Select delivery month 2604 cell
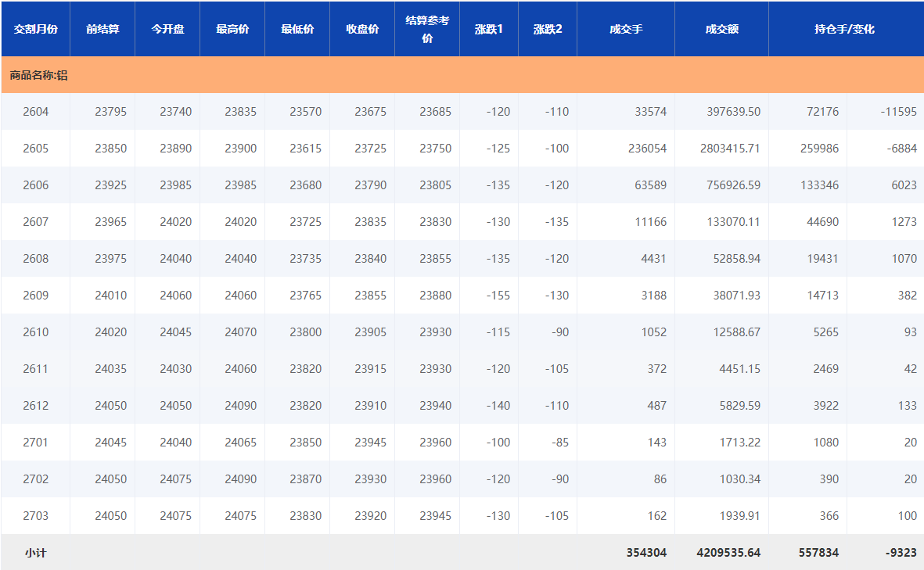The width and height of the screenshot is (924, 570). coord(36,112)
